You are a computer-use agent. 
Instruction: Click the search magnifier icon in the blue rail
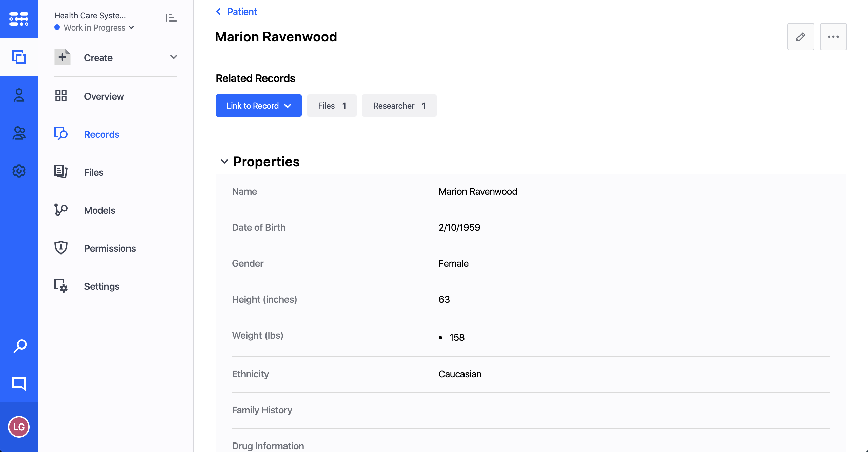tap(19, 346)
